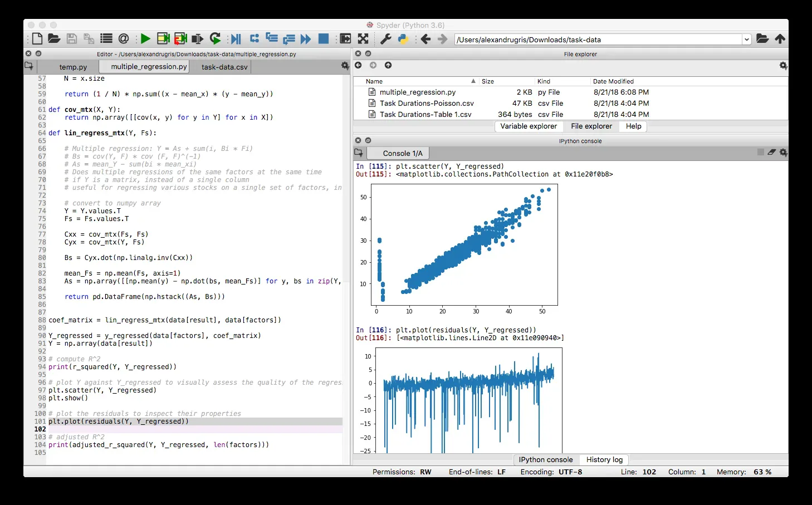Open the outline list icon in toolbar
The width and height of the screenshot is (812, 505).
click(106, 38)
